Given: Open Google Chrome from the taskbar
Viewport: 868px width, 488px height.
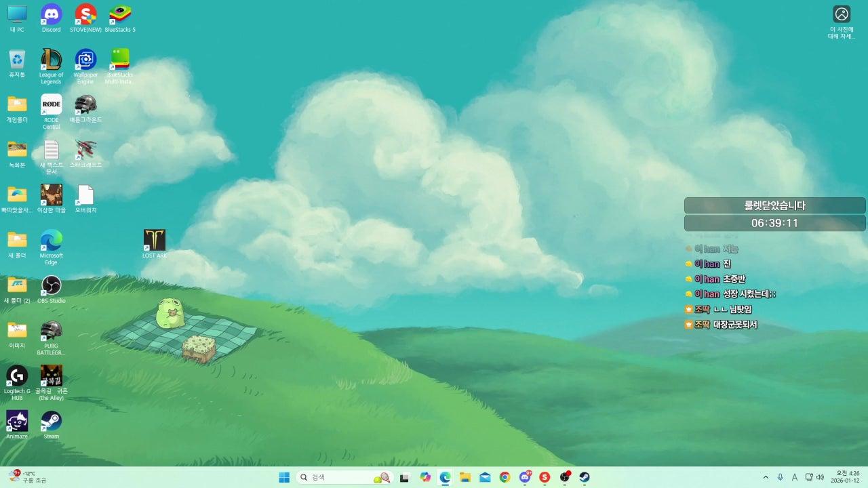Looking at the screenshot, I should (505, 477).
